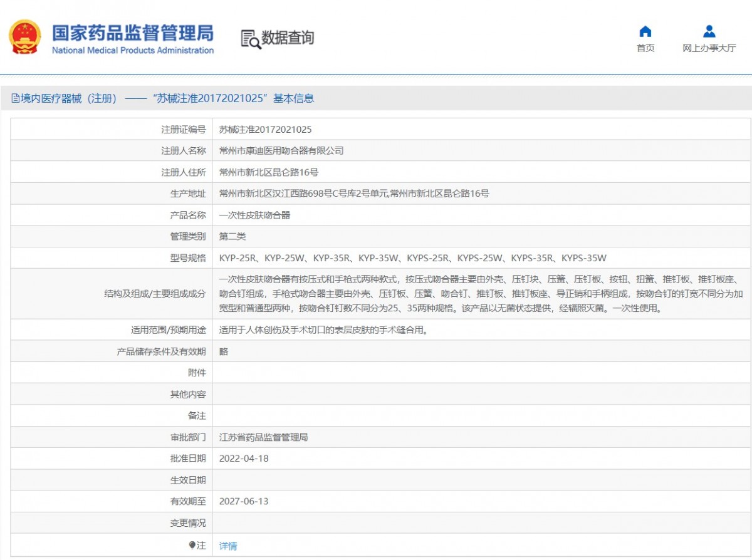752x560 pixels.
Task: Click the 第二类 management category value
Action: 232,236
